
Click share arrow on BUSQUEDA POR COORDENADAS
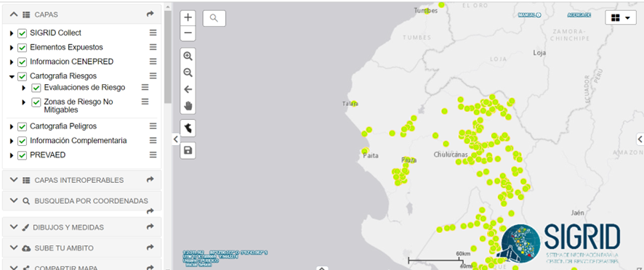[150, 211]
